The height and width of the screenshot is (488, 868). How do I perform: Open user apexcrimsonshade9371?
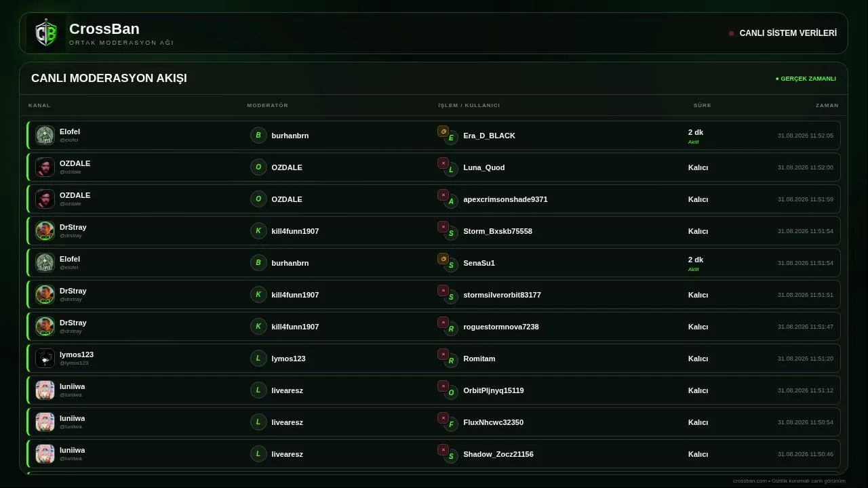click(505, 199)
